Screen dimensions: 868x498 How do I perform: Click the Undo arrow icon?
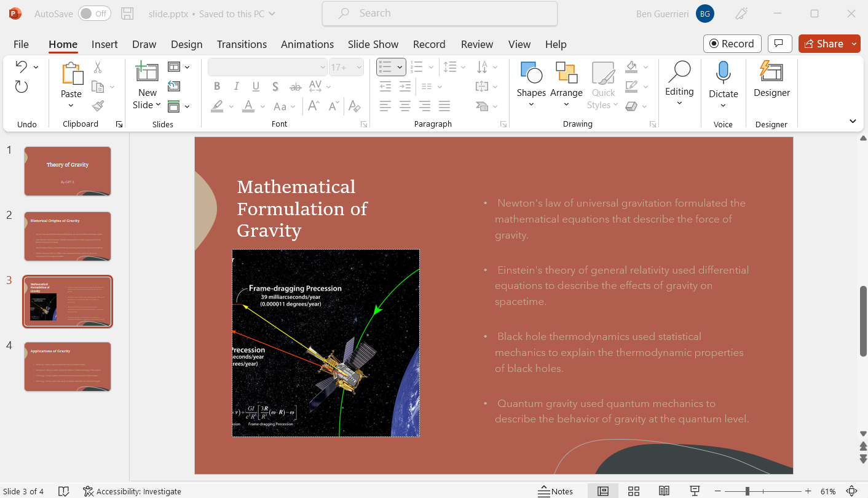(22, 66)
